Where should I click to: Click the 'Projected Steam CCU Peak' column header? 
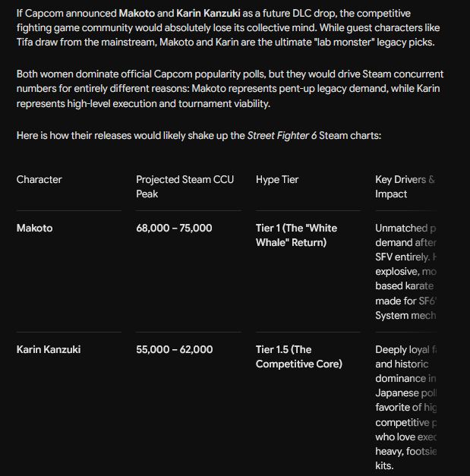pos(185,187)
